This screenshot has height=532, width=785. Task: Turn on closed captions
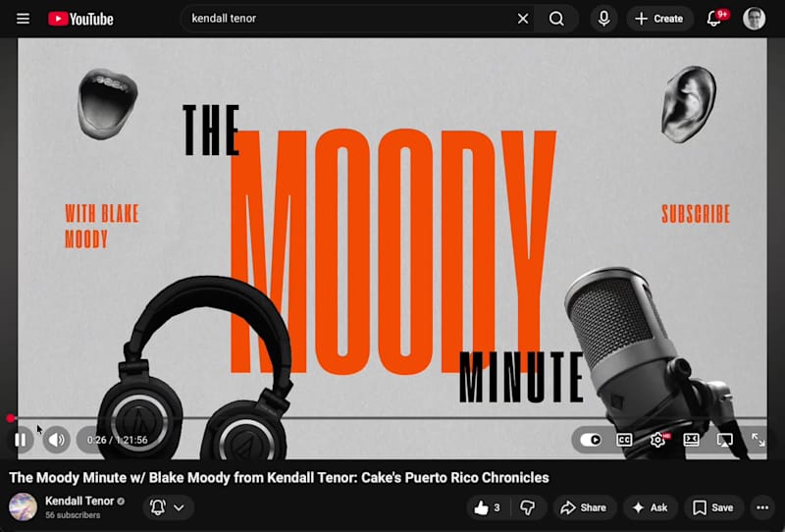point(624,440)
